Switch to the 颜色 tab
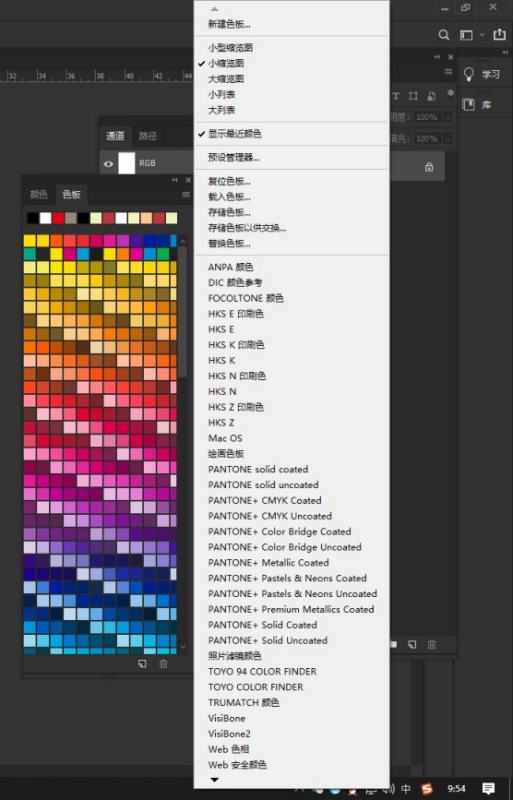This screenshot has width=513, height=800. pyautogui.click(x=38, y=194)
